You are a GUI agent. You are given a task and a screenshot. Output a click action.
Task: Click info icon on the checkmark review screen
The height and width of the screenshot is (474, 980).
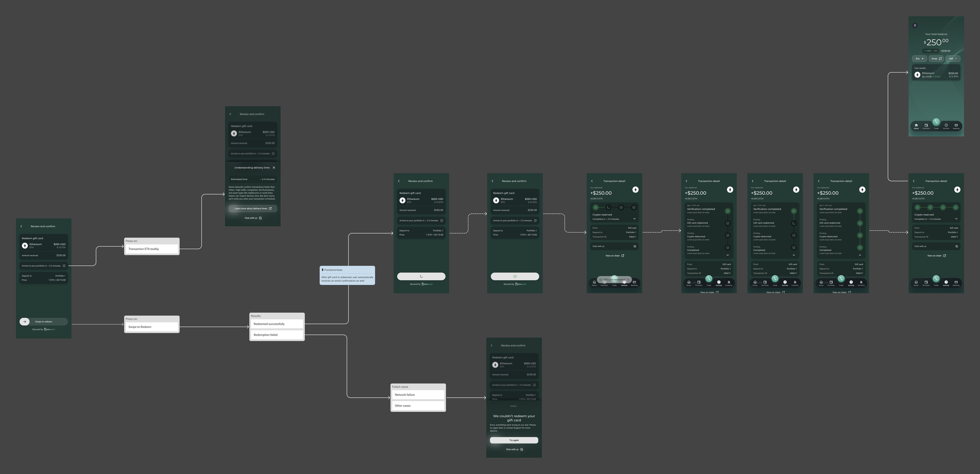point(535,221)
